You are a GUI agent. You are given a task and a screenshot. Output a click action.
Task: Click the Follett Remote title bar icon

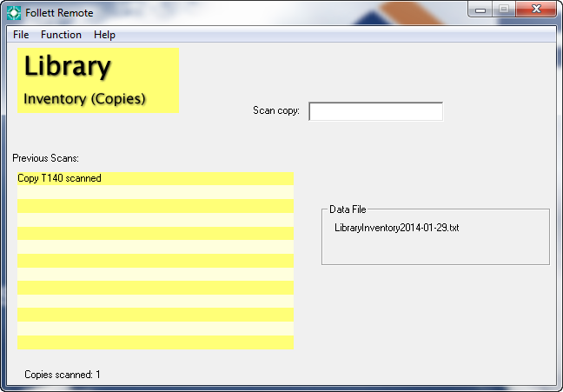click(x=14, y=13)
